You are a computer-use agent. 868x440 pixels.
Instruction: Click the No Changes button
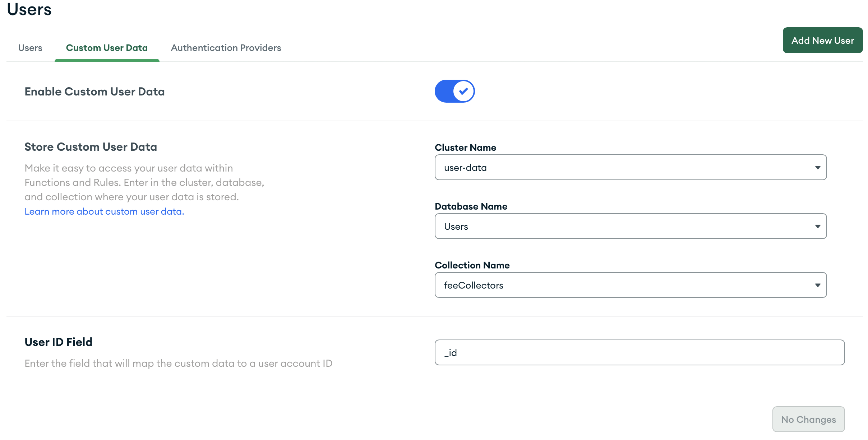[808, 419]
